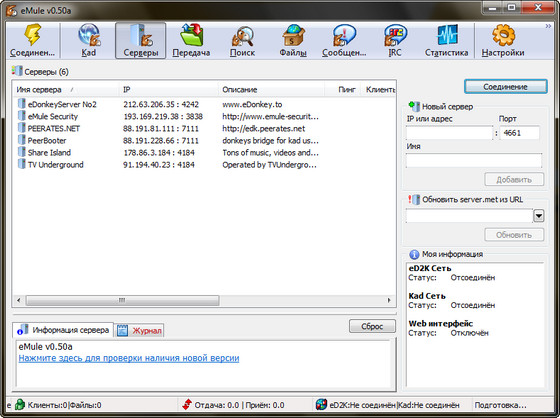Click the Серверы (6) list header icon
Viewport: 560px width, 418px height.
17,71
